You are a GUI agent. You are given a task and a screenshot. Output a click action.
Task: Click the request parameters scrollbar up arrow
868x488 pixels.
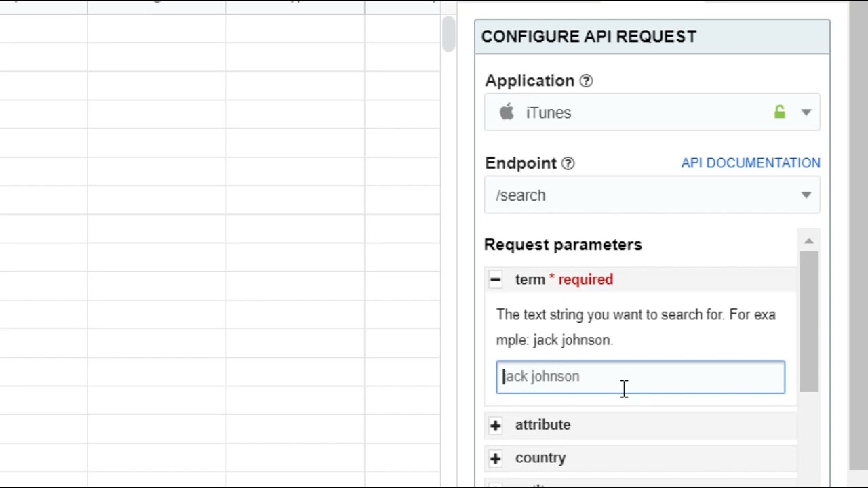[809, 241]
